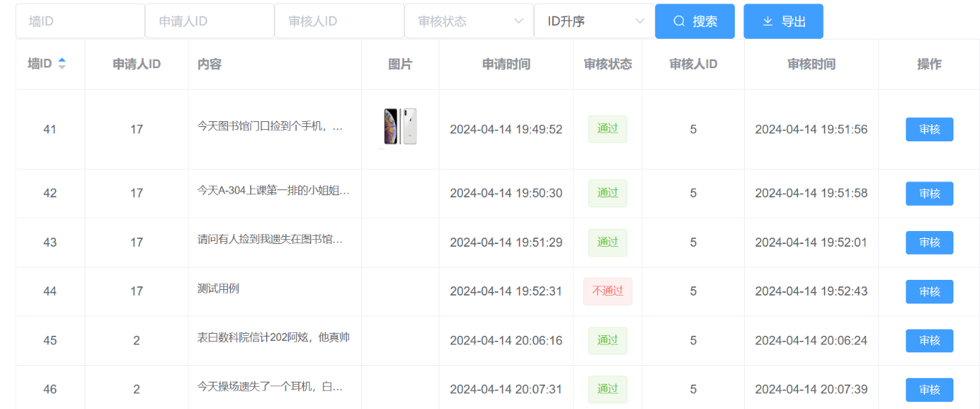Click content text 今天操场遗失了一个耳机
Image resolution: width=980 pixels, height=409 pixels.
[270, 387]
